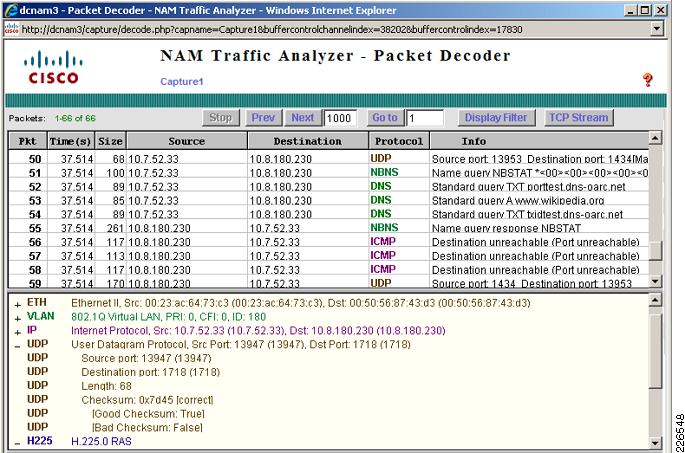
Task: Select packet 58 row number
Action: [35, 270]
